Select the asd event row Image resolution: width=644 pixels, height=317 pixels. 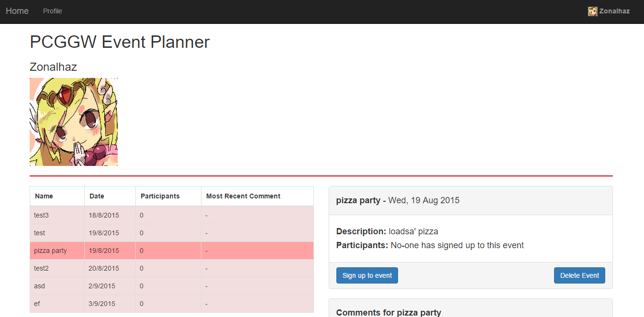click(x=172, y=286)
